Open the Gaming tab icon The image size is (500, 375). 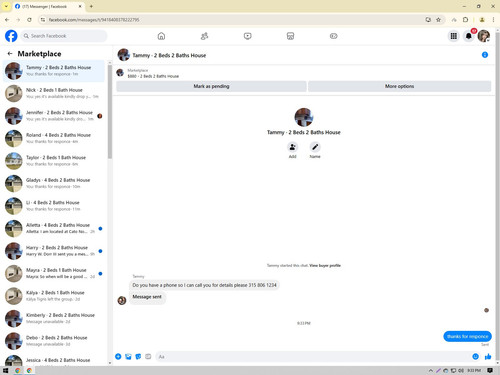pyautogui.click(x=333, y=36)
